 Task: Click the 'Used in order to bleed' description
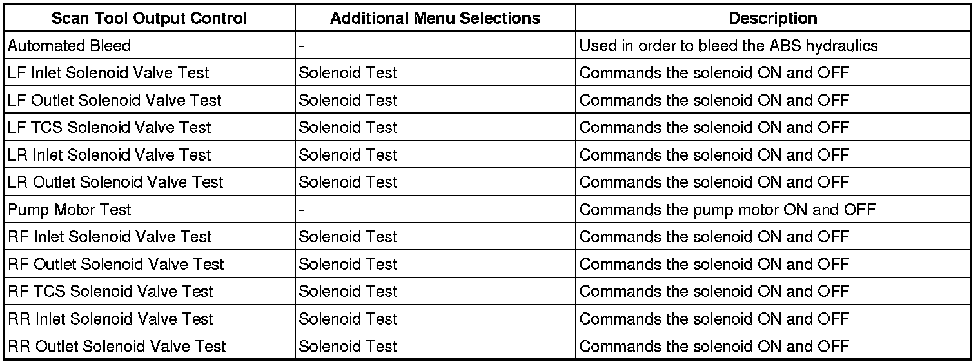coord(729,46)
